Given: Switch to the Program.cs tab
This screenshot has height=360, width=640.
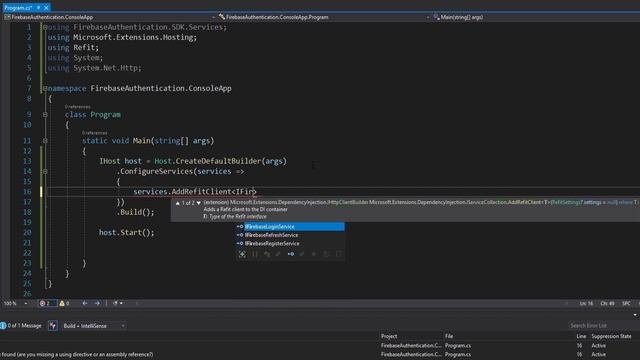Looking at the screenshot, I should point(18,8).
